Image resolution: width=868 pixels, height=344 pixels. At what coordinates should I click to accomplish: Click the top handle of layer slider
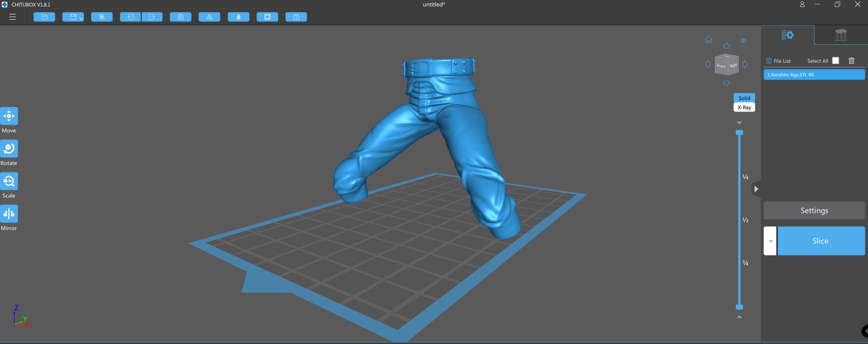pyautogui.click(x=739, y=133)
